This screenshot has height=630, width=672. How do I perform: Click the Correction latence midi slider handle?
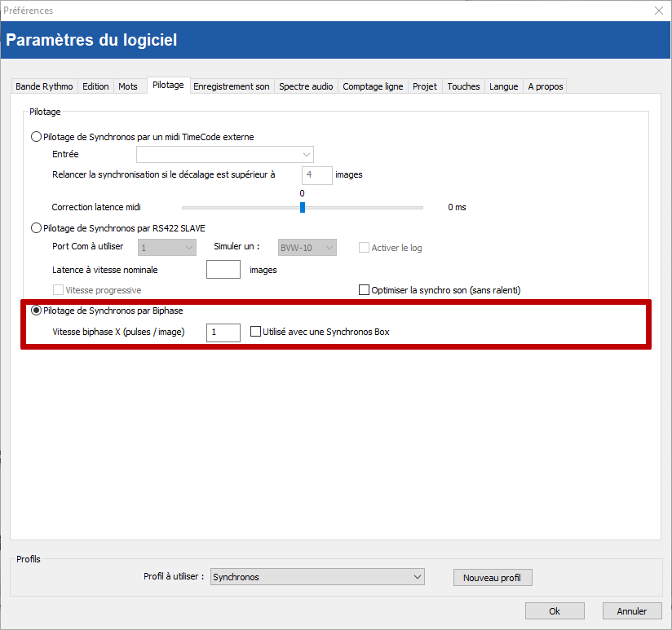302,207
